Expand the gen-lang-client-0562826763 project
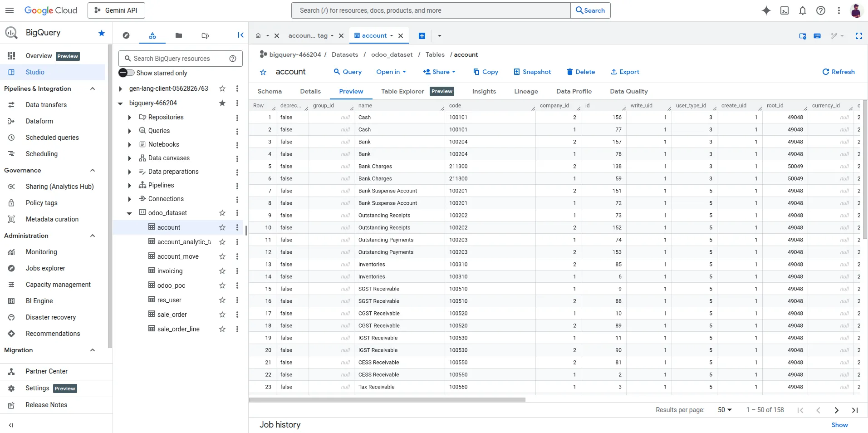868x433 pixels. click(121, 89)
